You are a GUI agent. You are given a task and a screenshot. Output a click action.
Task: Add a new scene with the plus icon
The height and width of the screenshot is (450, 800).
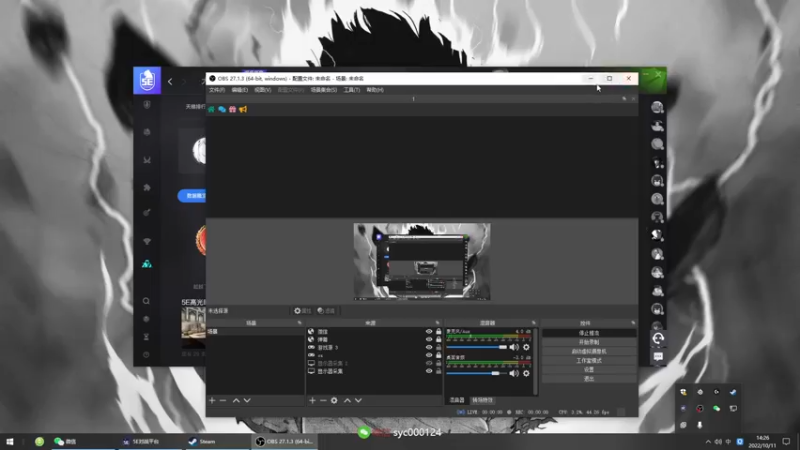coord(212,401)
